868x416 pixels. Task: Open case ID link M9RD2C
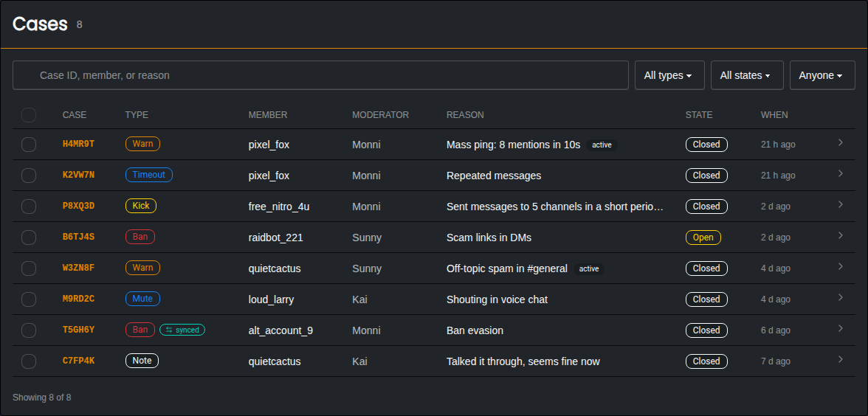click(x=78, y=299)
